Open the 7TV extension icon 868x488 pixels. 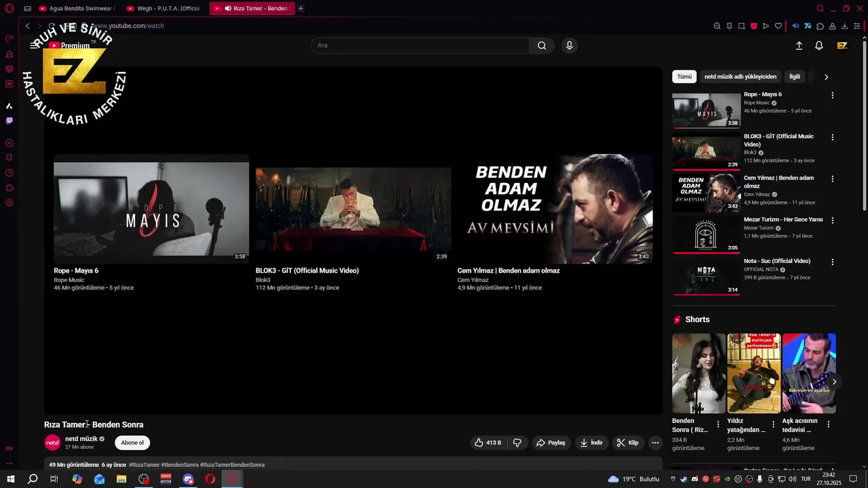808,26
